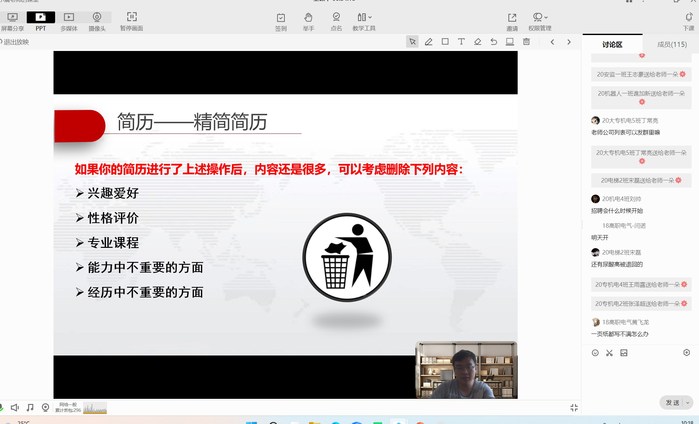
Task: Click 退出放映 to exit slideshow
Action: (16, 42)
